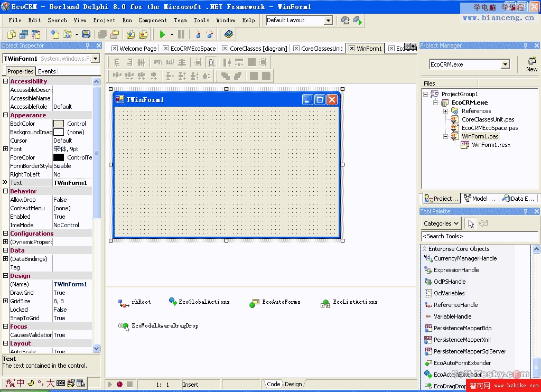Switch to the Data Explorer tab

click(519, 199)
